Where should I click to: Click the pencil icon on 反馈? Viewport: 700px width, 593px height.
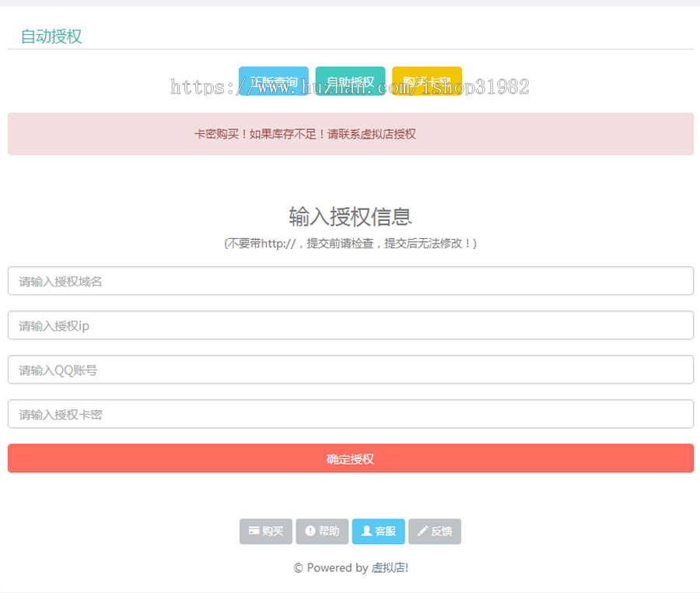pos(422,531)
